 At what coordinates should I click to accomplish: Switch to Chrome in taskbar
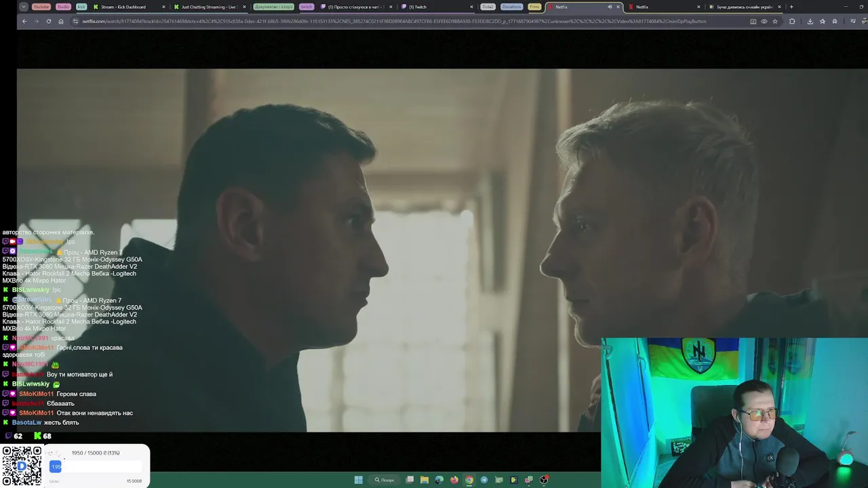(x=469, y=480)
